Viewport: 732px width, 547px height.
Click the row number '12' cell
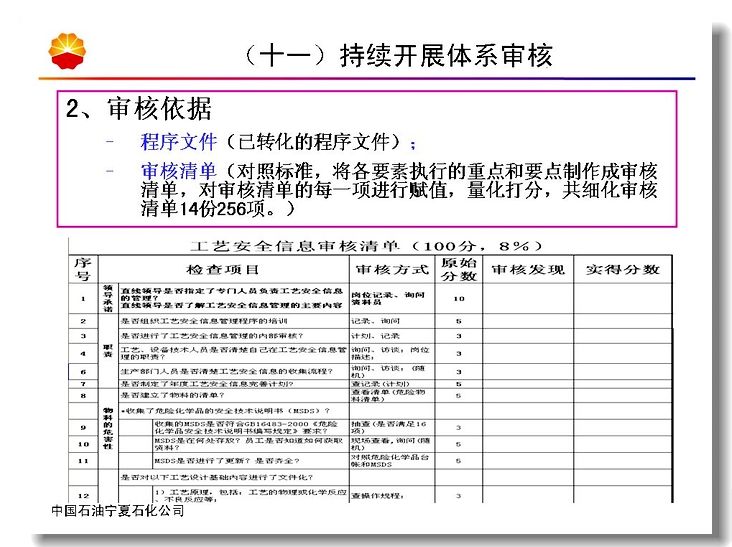[83, 496]
